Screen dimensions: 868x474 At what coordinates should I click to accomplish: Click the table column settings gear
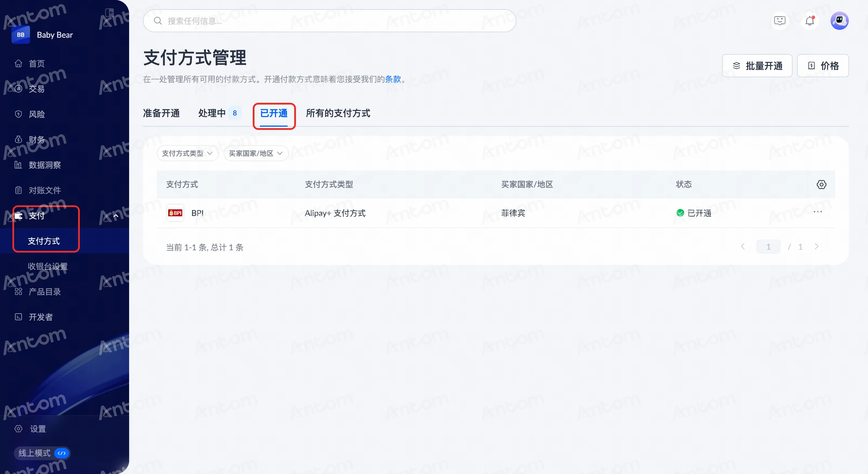click(821, 185)
